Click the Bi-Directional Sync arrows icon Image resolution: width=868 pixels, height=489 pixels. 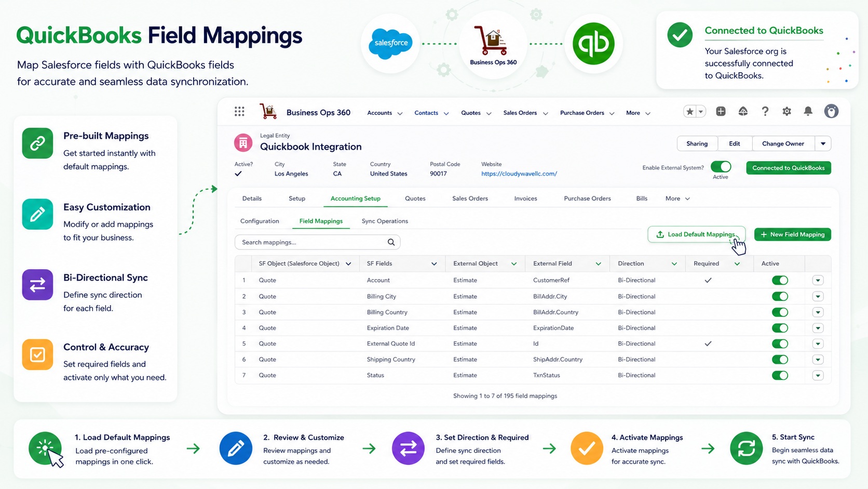[37, 285]
